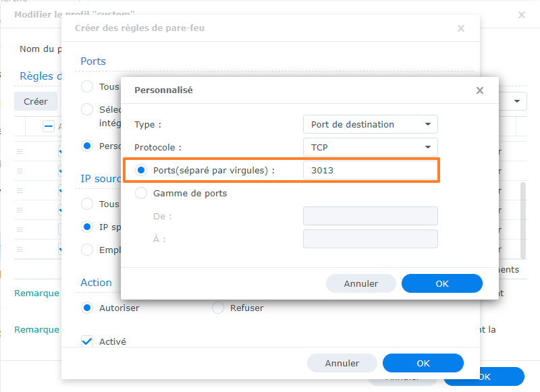Click Annuler in the Personnalisé dialog
The height and width of the screenshot is (392, 540).
(x=360, y=283)
